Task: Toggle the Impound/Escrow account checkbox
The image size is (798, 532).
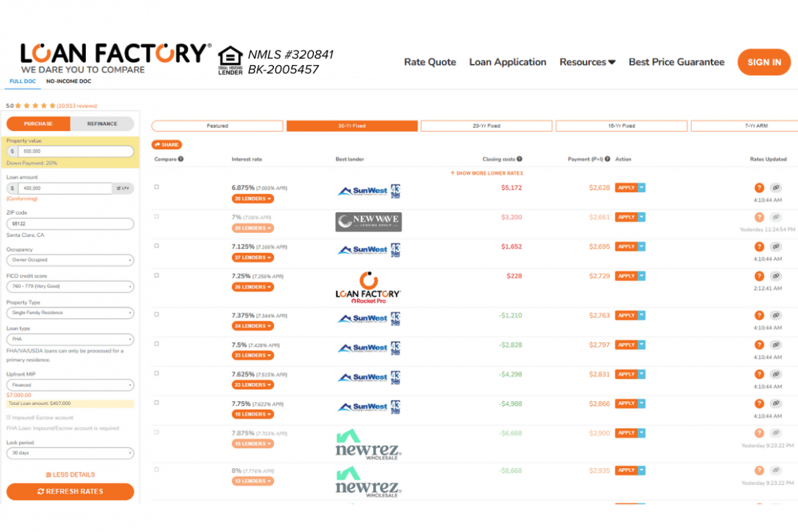Action: click(9, 418)
